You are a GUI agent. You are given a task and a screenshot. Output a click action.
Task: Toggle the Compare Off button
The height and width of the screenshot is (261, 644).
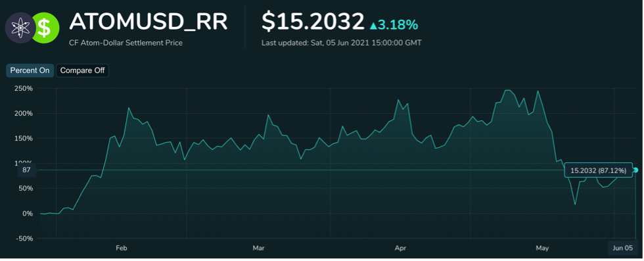[82, 70]
